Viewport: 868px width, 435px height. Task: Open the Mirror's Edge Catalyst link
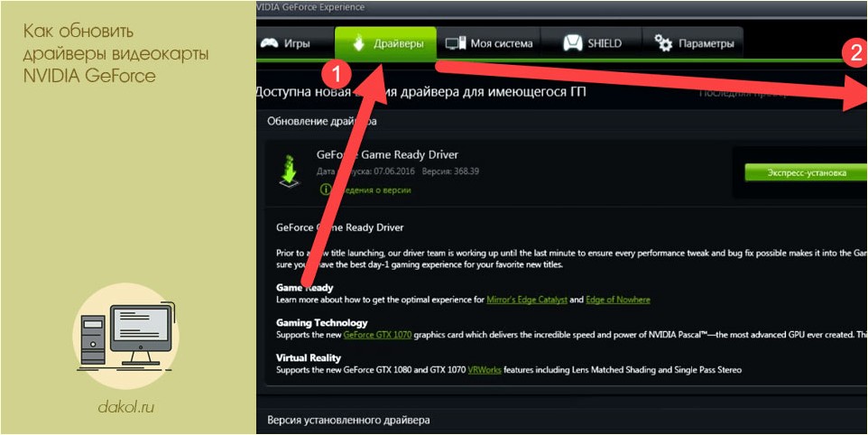click(x=526, y=300)
